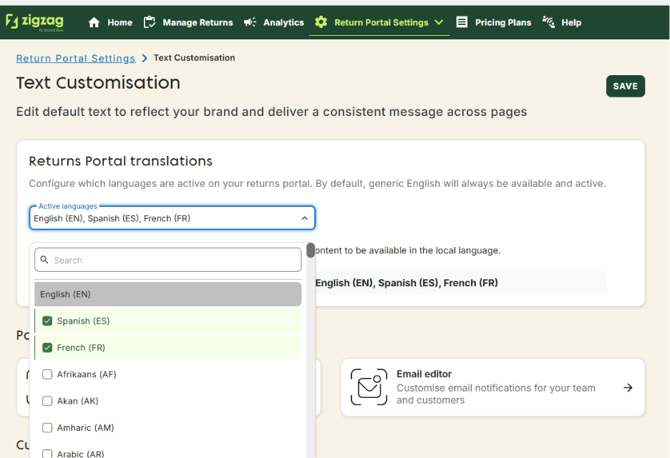670x458 pixels.
Task: Open the Return Portal Settings menu
Action: pos(379,23)
